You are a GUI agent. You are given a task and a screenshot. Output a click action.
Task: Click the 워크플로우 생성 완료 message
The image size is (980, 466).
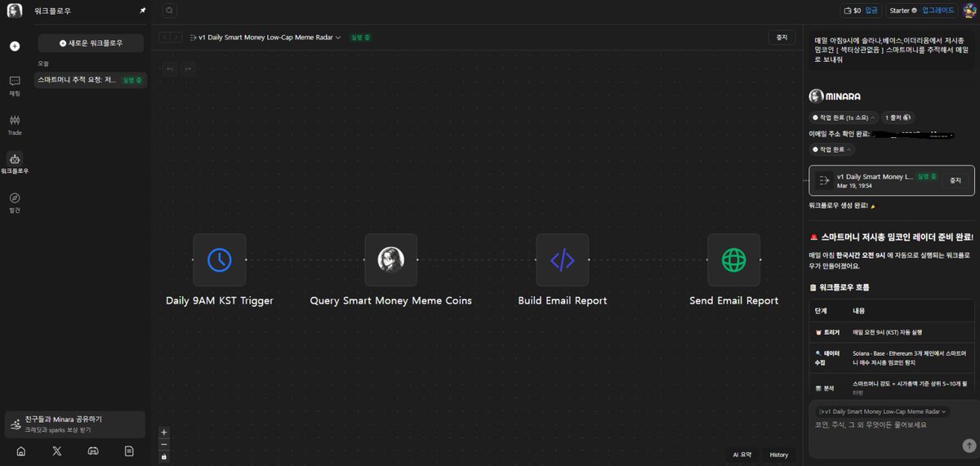[x=841, y=206]
